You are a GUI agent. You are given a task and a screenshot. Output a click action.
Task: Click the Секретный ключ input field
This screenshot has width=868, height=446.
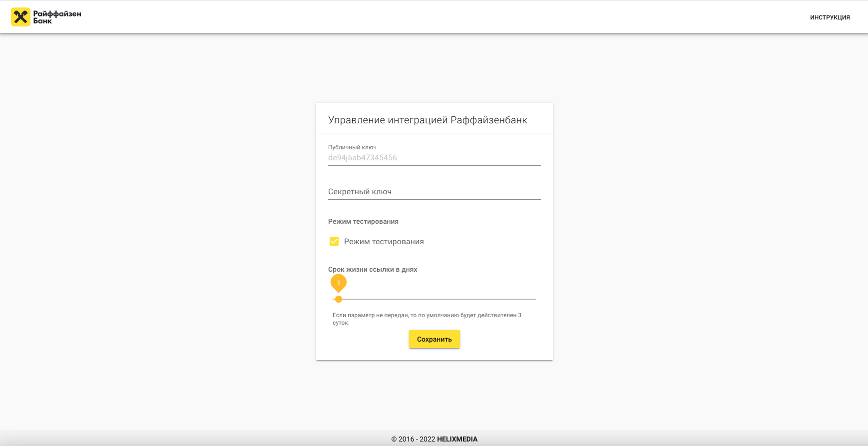(x=434, y=192)
